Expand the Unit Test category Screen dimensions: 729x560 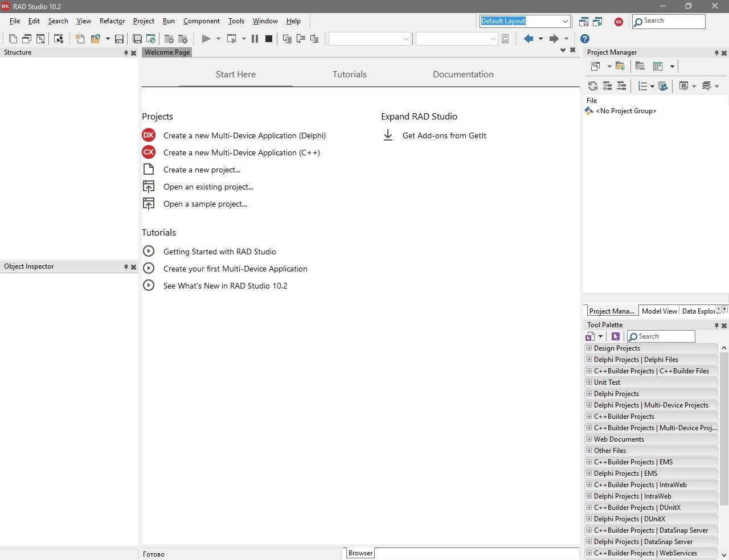tap(589, 382)
